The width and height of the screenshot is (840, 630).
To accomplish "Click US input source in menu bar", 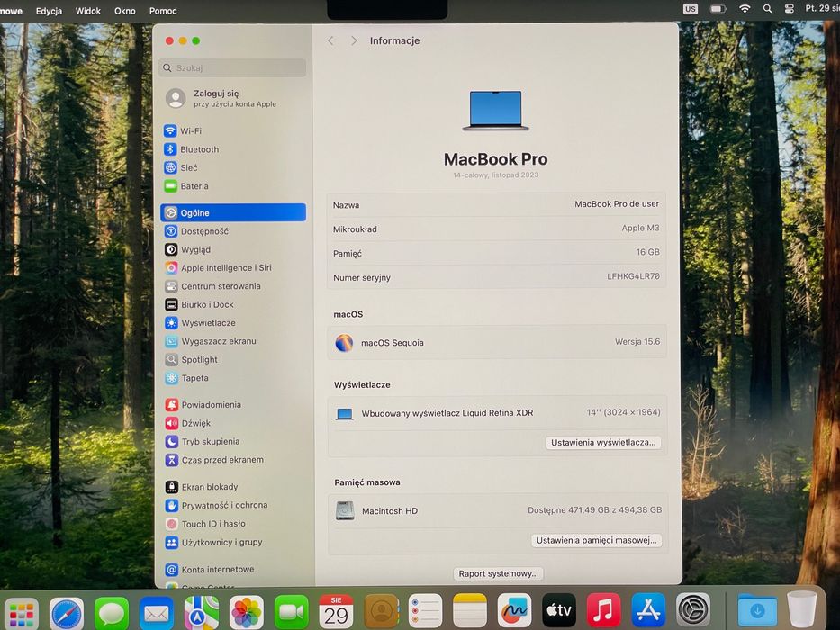I will click(691, 9).
